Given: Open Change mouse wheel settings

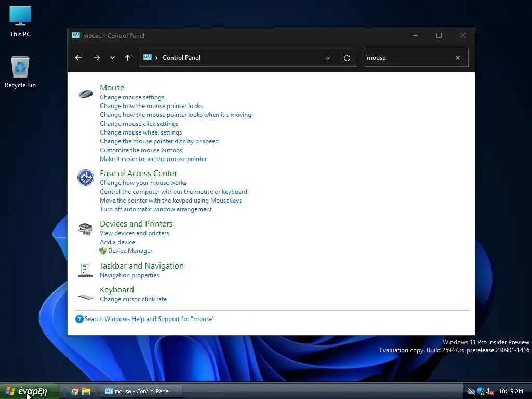Looking at the screenshot, I should 141,132.
